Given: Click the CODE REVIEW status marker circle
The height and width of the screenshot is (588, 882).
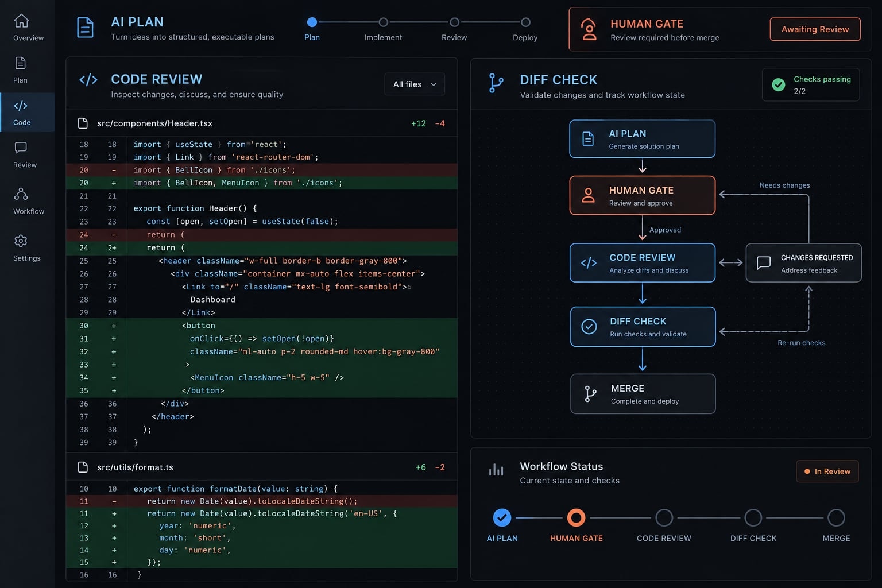Looking at the screenshot, I should pos(664,518).
